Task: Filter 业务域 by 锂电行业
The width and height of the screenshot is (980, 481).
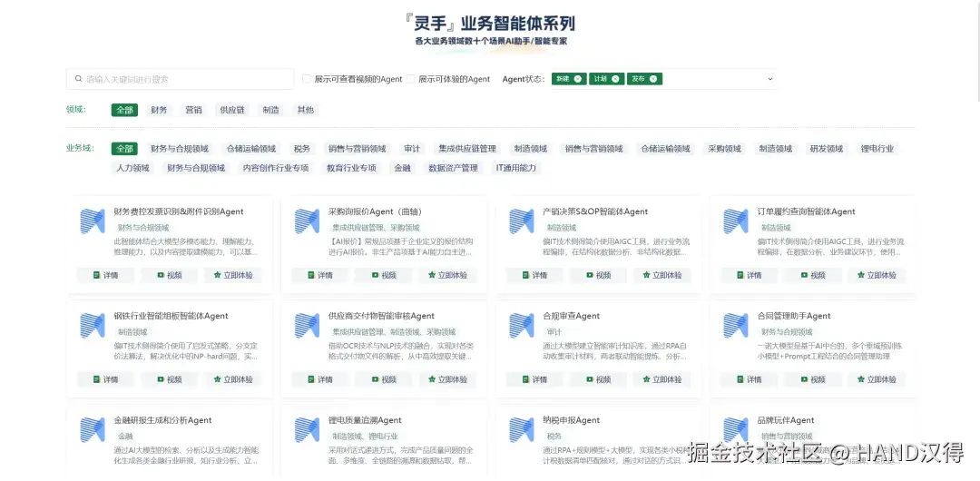Action: coord(877,149)
